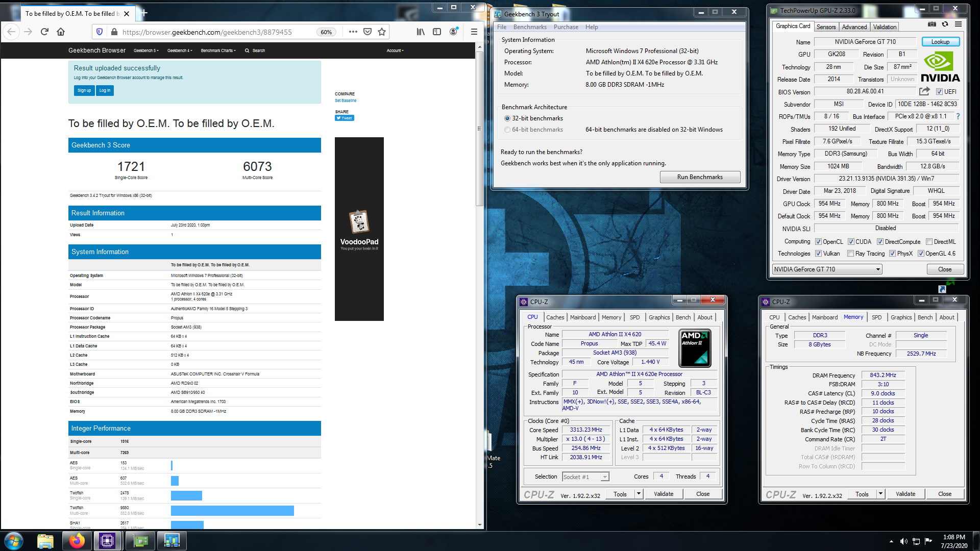Open Tools dropdown arrow in CPU-Z CPU window
The image size is (980, 551).
pyautogui.click(x=638, y=494)
